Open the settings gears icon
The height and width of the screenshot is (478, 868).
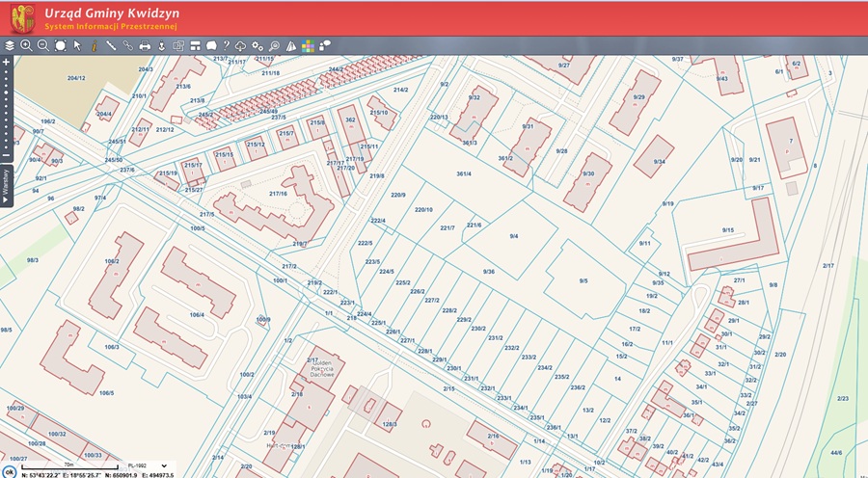[258, 45]
